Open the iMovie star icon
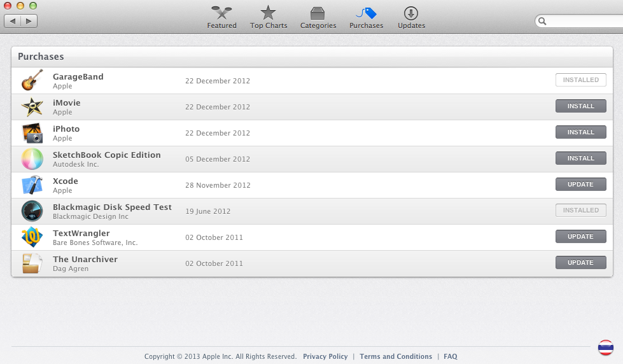Screen dimensions: 623x364 click(x=32, y=107)
